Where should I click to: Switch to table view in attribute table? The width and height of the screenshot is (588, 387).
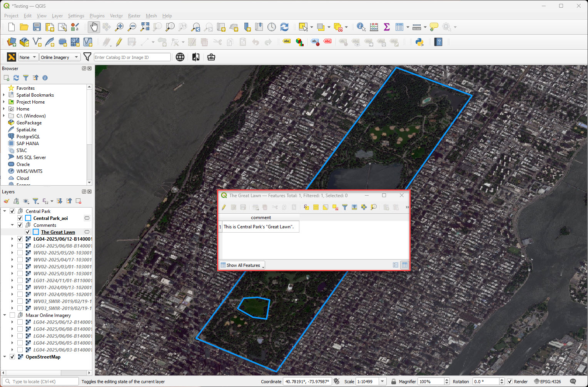[x=404, y=265]
